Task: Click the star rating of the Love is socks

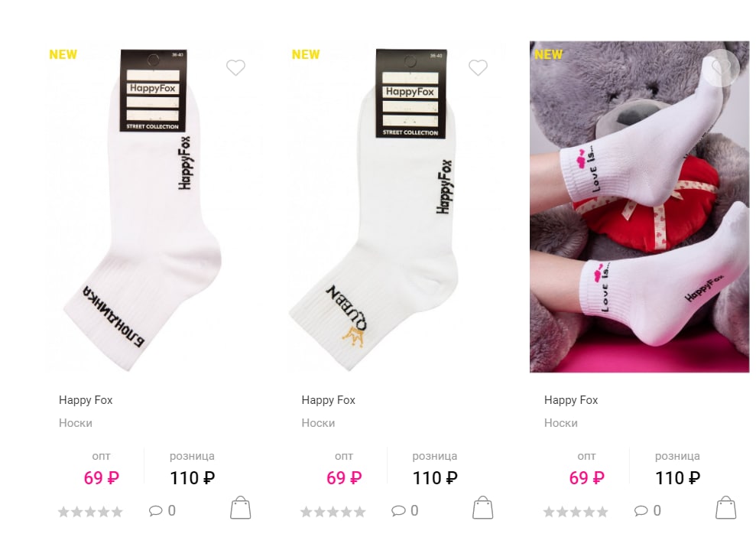Action: pyautogui.click(x=576, y=512)
